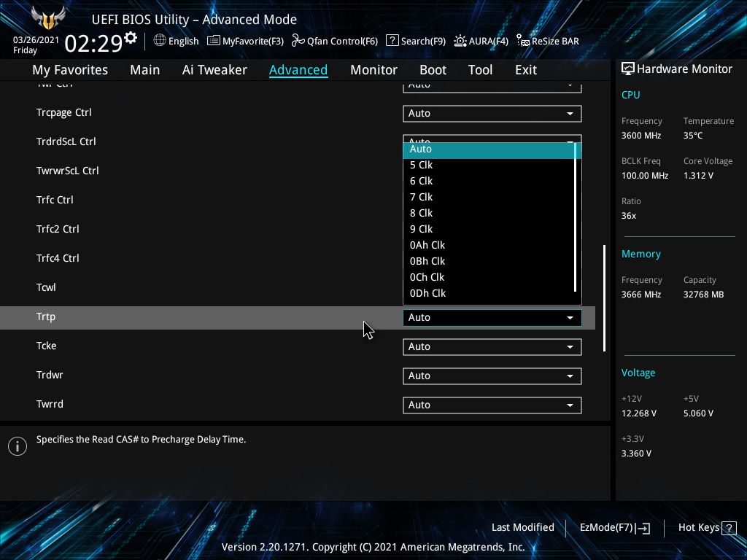Click the Hot Keys question mark icon
The width and height of the screenshot is (747, 560).
(x=729, y=528)
